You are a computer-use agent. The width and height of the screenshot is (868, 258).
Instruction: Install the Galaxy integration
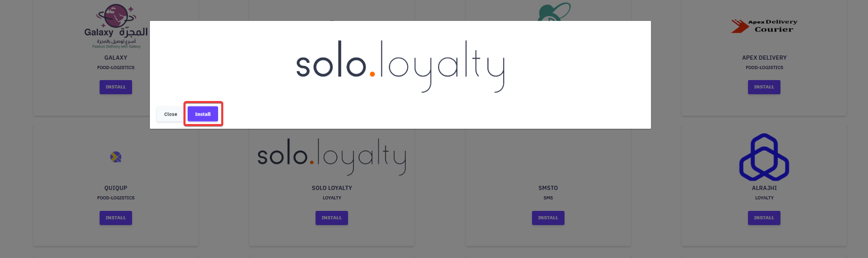click(116, 87)
